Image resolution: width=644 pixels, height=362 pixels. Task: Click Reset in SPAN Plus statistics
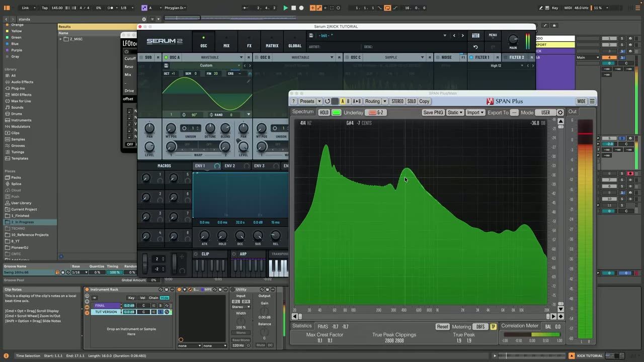442,327
